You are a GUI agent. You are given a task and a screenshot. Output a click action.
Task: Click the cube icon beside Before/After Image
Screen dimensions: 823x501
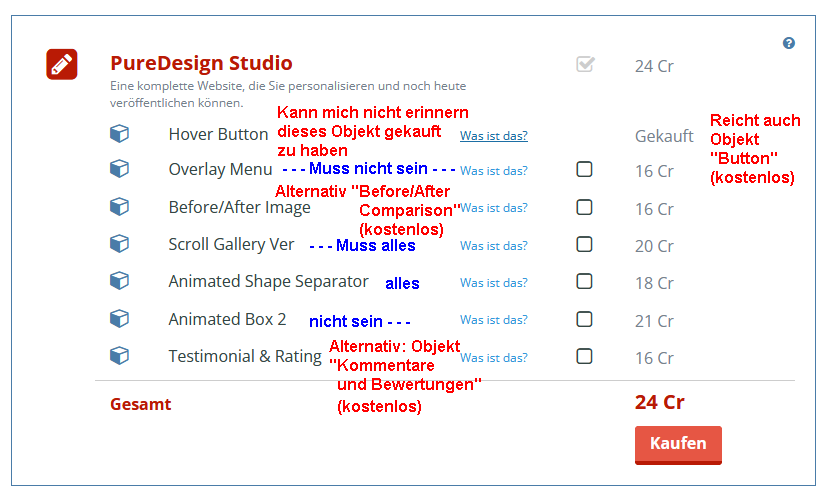120,207
